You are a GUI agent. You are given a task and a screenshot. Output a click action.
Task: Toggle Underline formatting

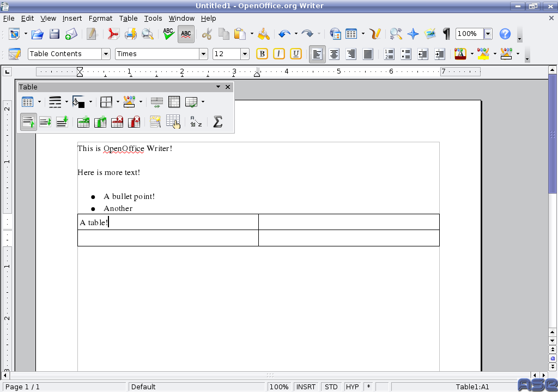(296, 54)
